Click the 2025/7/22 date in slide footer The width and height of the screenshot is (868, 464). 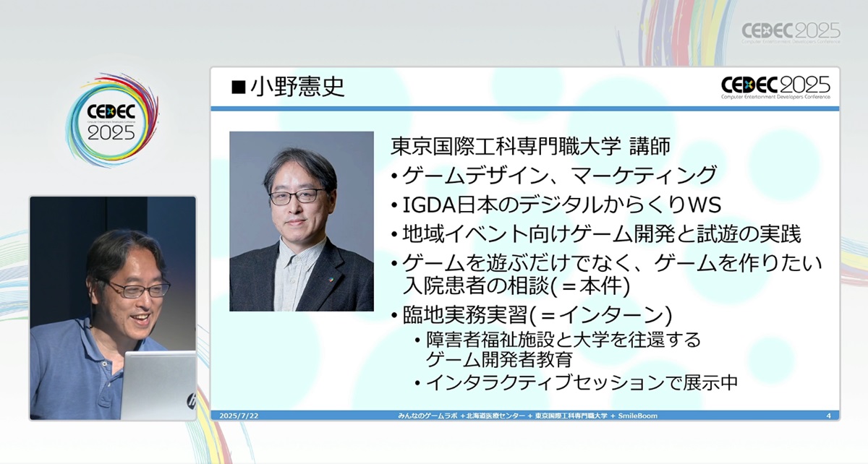[234, 416]
